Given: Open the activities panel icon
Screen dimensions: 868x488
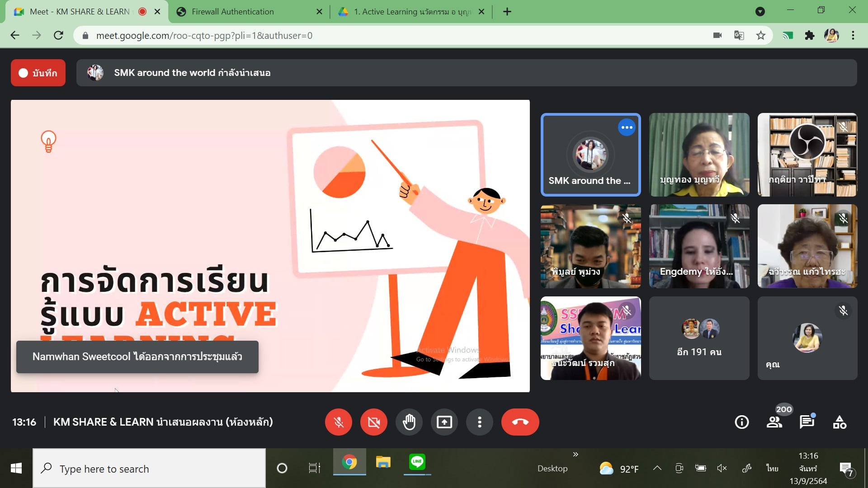Looking at the screenshot, I should coord(840,422).
